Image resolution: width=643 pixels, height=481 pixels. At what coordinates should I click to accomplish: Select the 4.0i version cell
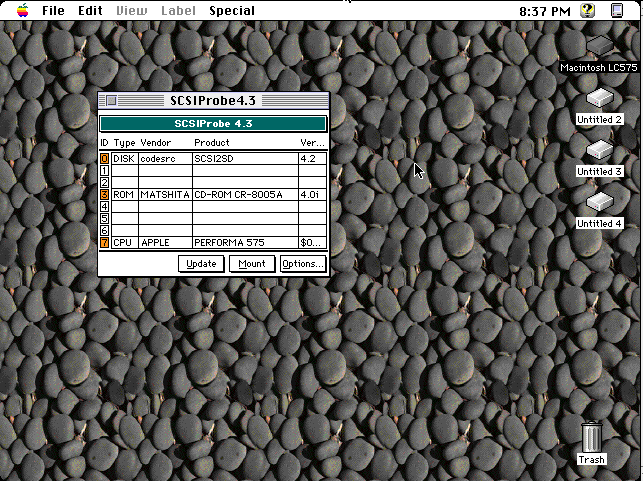[312, 195]
